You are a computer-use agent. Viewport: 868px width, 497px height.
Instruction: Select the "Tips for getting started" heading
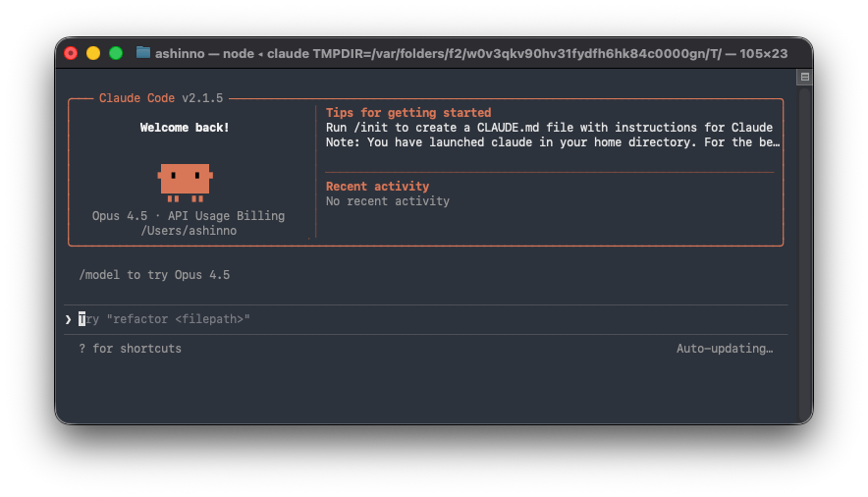(x=407, y=113)
